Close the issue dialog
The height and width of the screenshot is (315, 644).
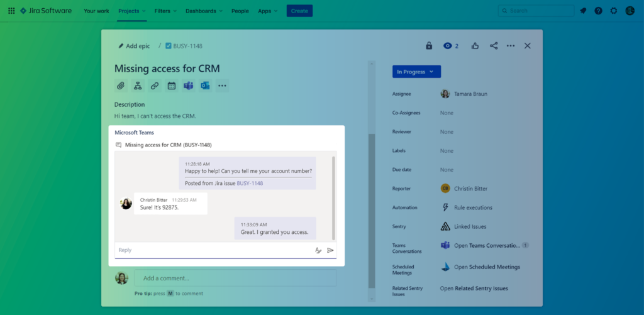[528, 46]
